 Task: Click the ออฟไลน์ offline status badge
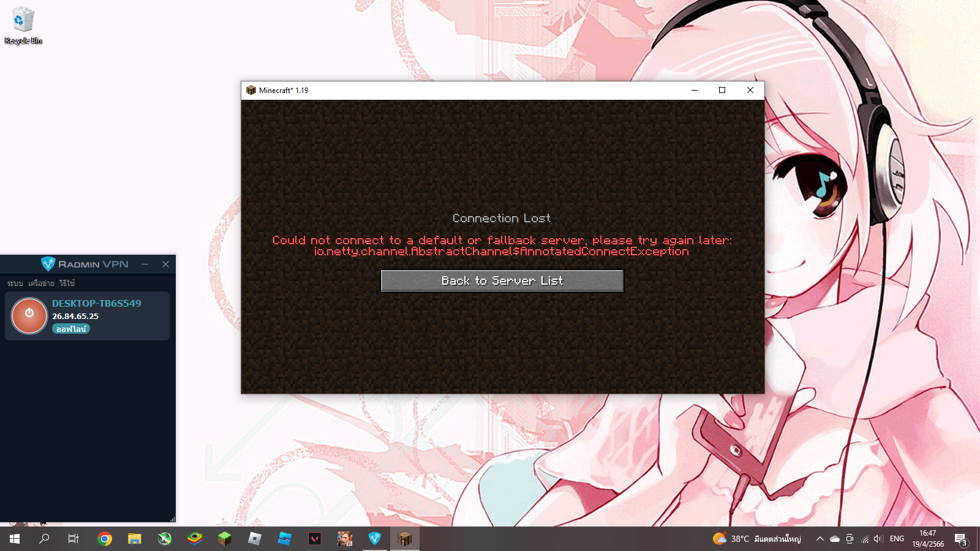tap(72, 329)
